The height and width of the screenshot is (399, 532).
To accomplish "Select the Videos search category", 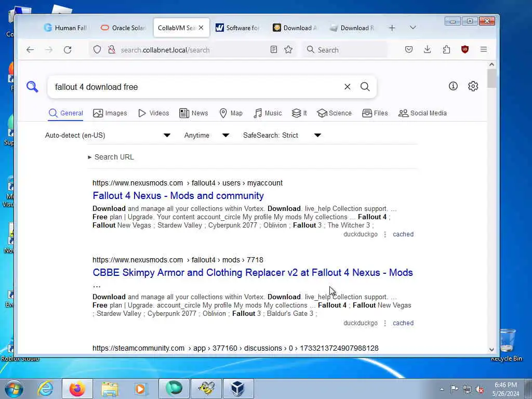I will pyautogui.click(x=154, y=113).
